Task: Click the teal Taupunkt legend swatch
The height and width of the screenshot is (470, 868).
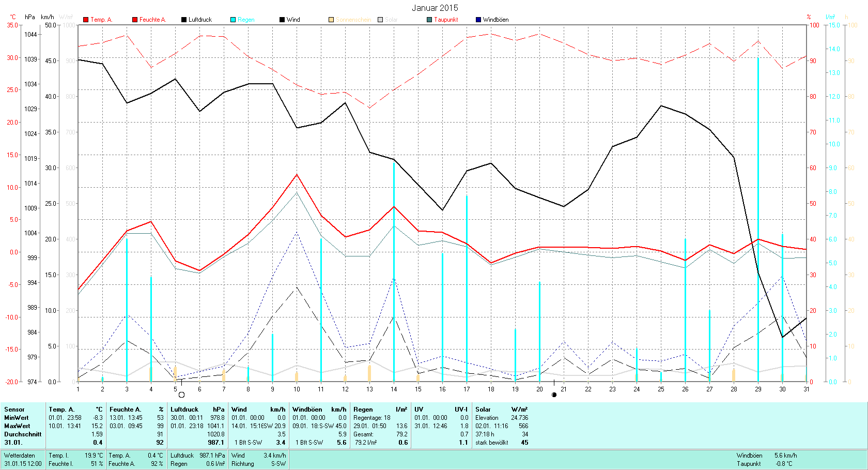Action: tap(429, 20)
